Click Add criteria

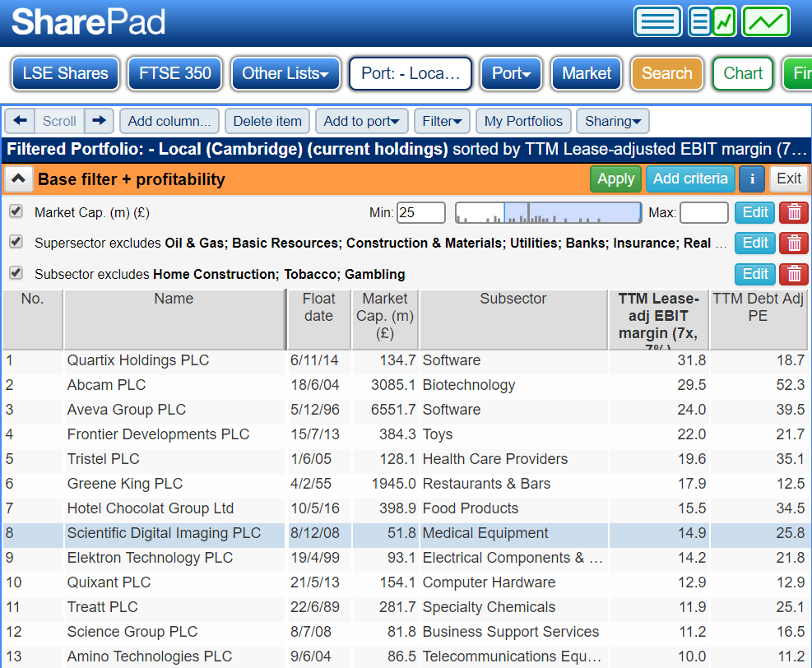pyautogui.click(x=690, y=179)
